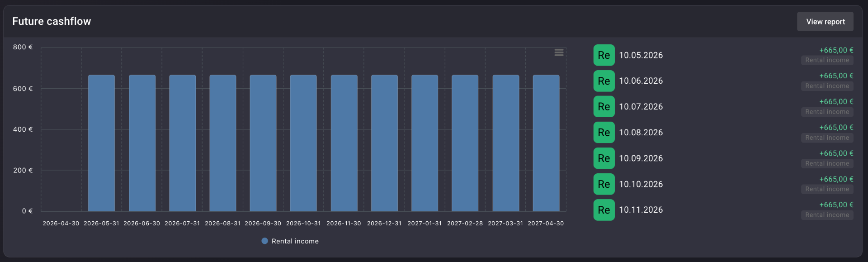The width and height of the screenshot is (868, 262).
Task: Click the Rental income tag for 10.05.2026
Action: click(827, 60)
